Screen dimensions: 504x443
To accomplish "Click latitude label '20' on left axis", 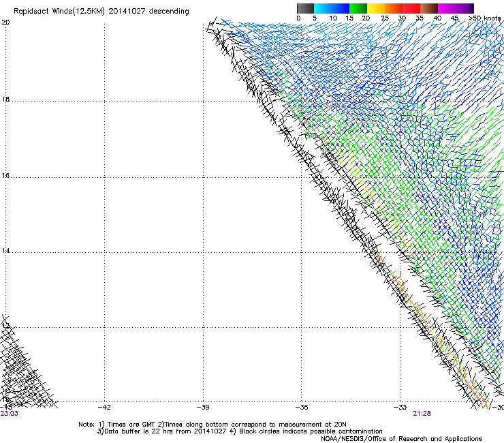I will click(5, 22).
